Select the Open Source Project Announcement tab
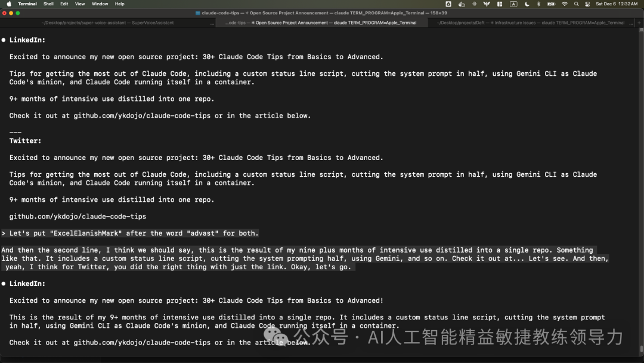 click(x=321, y=23)
